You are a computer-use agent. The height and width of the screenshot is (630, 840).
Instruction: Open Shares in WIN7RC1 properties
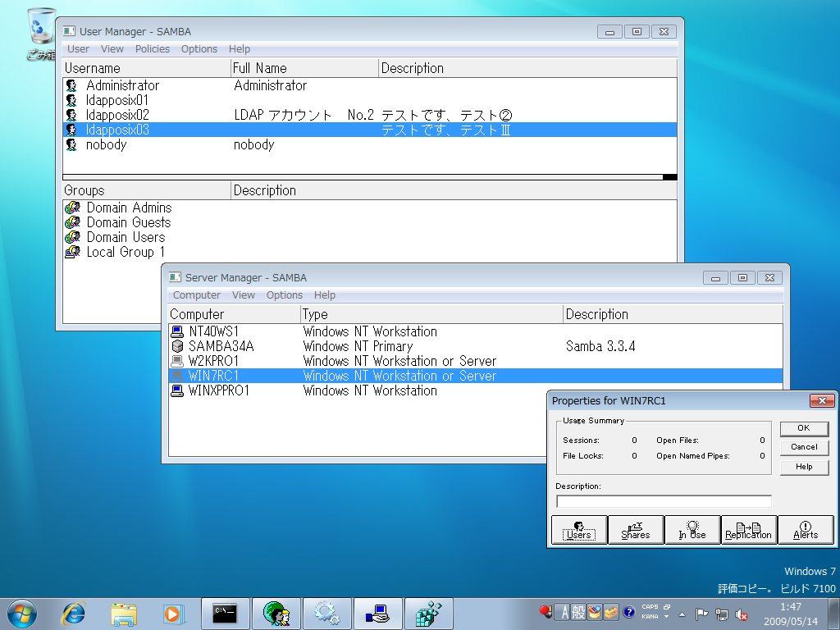pos(636,530)
